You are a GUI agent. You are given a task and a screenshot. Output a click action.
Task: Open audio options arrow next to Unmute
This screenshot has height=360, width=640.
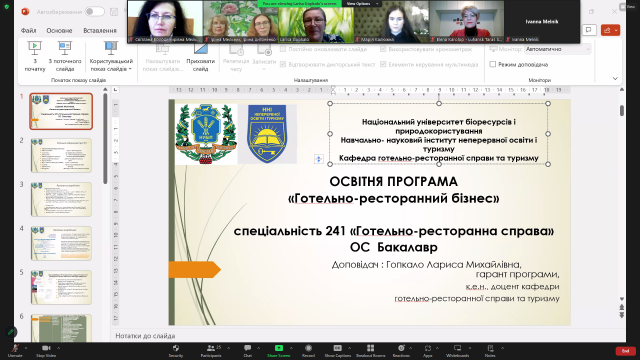point(26,348)
